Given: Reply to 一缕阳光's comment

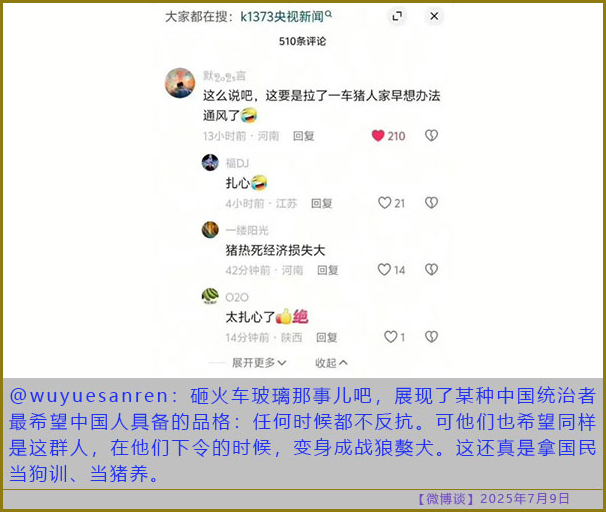Looking at the screenshot, I should [x=327, y=270].
